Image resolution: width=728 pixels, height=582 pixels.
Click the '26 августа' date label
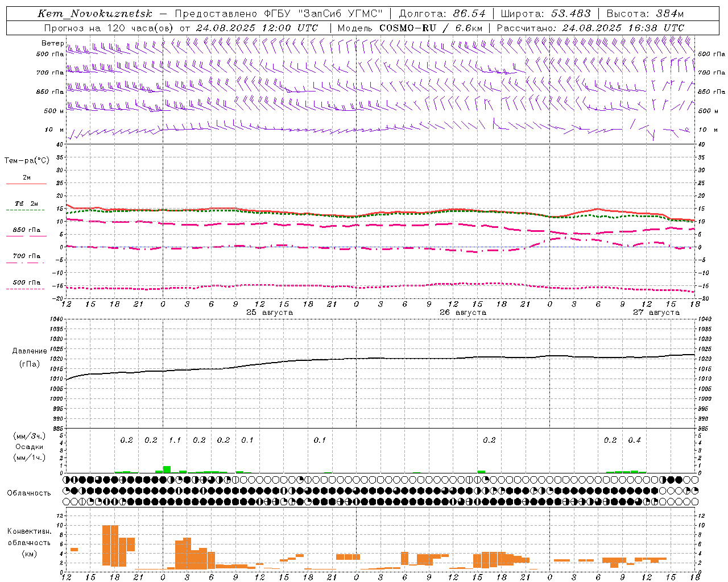[463, 313]
